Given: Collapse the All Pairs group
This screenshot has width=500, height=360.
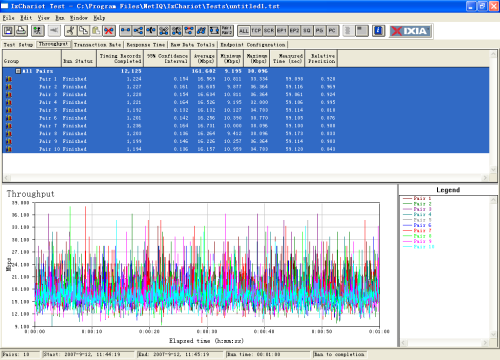Looking at the screenshot, I should (18, 71).
